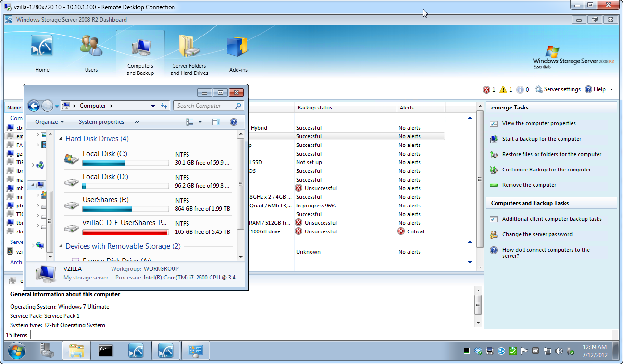Show more Explorer toolbar commands chevron
This screenshot has width=623, height=364.
click(137, 122)
